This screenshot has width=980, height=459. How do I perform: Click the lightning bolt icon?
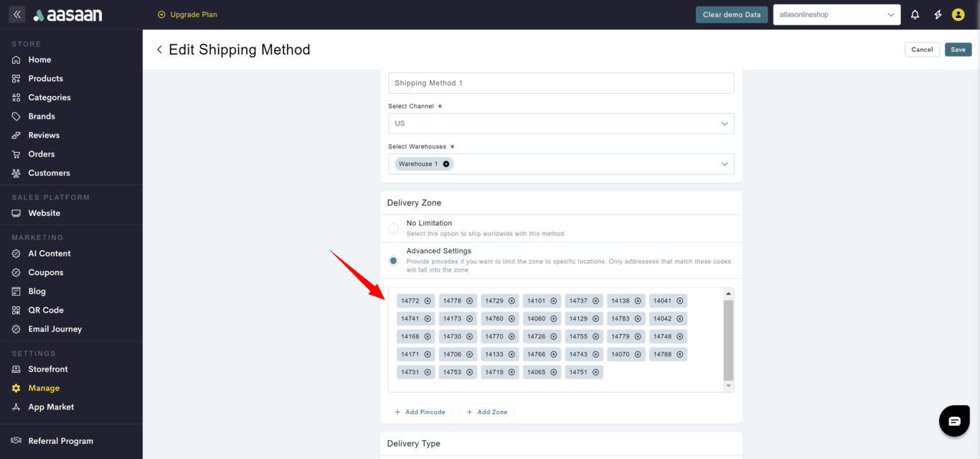coord(937,14)
